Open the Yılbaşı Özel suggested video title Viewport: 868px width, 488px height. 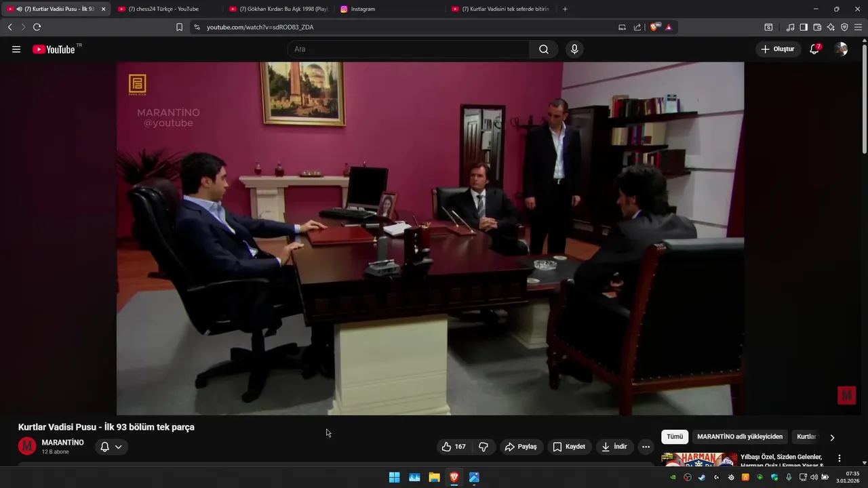[781, 461]
